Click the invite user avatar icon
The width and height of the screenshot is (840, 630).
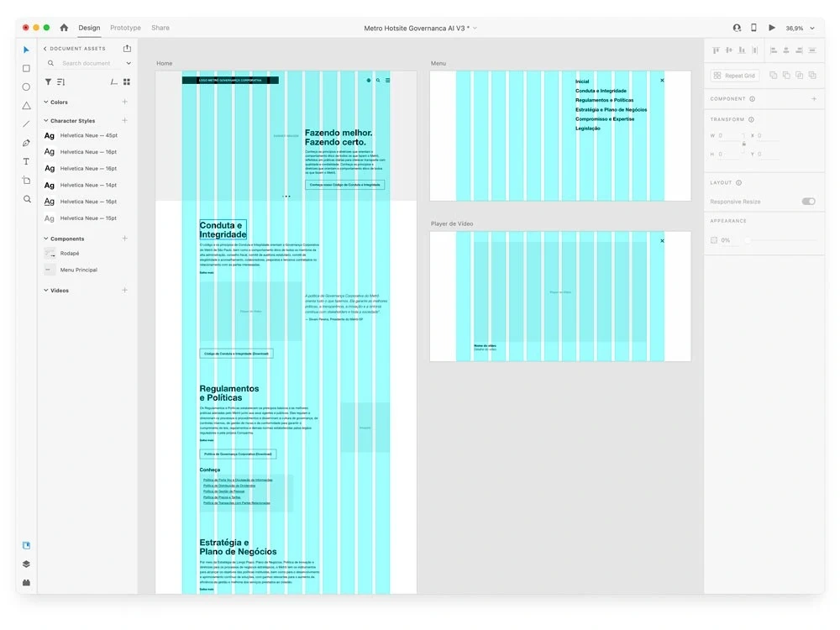pos(738,28)
